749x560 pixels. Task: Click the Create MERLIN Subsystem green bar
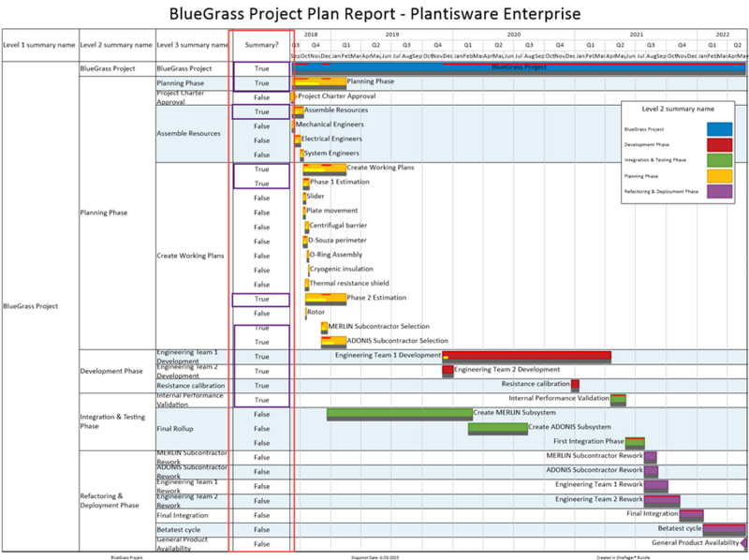400,414
